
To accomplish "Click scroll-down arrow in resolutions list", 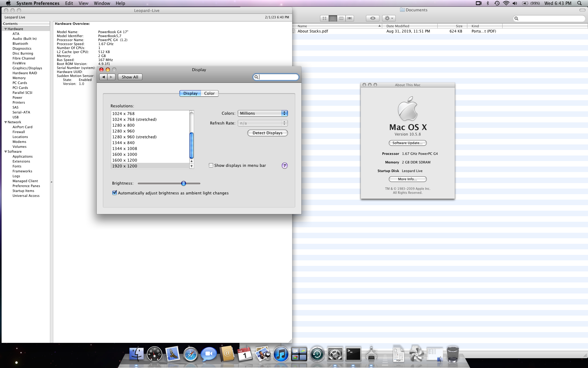I will 191,166.
